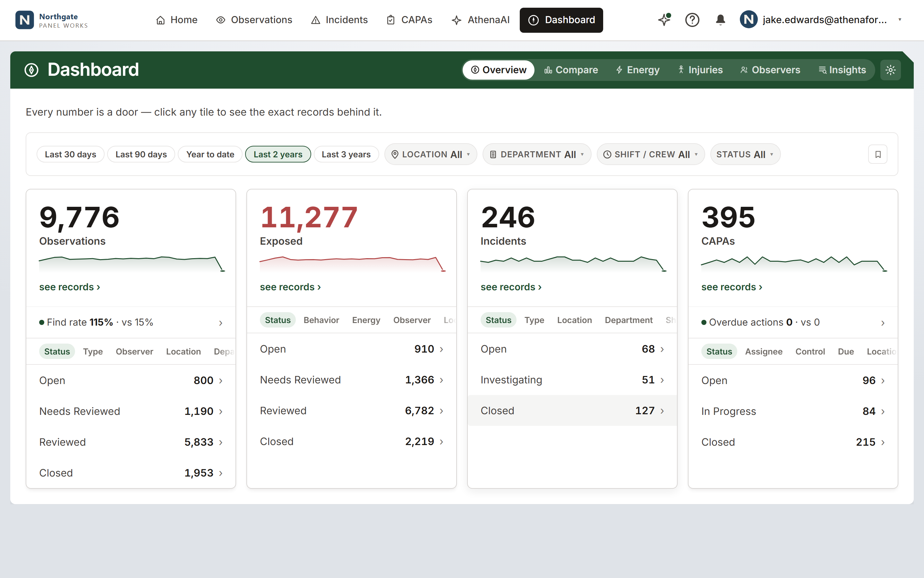Image resolution: width=924 pixels, height=578 pixels.
Task: Click see records under Observations
Action: pos(70,287)
